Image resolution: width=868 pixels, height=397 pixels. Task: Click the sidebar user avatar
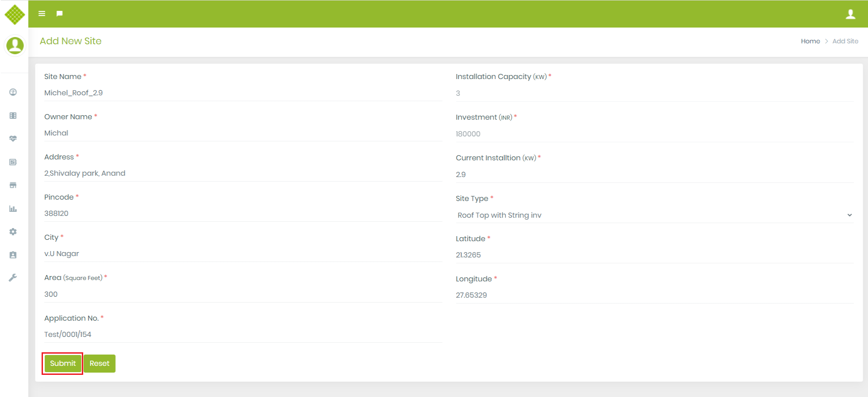[x=14, y=46]
